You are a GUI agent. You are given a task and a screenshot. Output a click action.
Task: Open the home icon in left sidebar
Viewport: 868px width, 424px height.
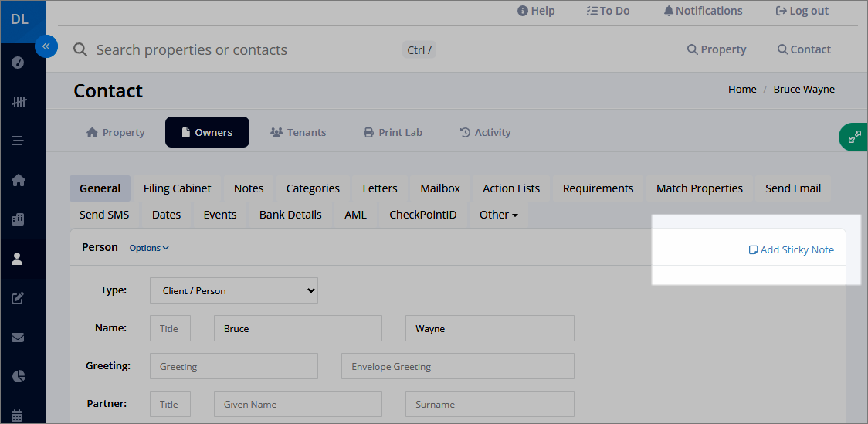coord(19,180)
